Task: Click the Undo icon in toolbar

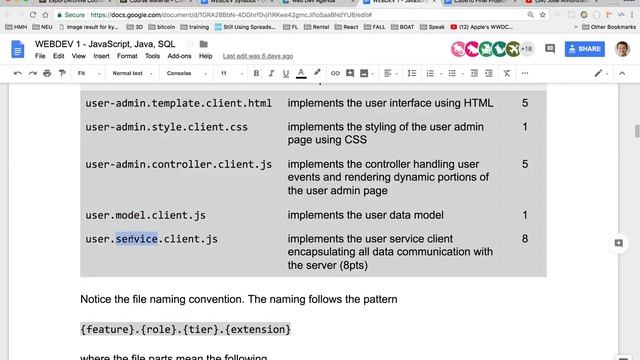Action: click(18, 73)
